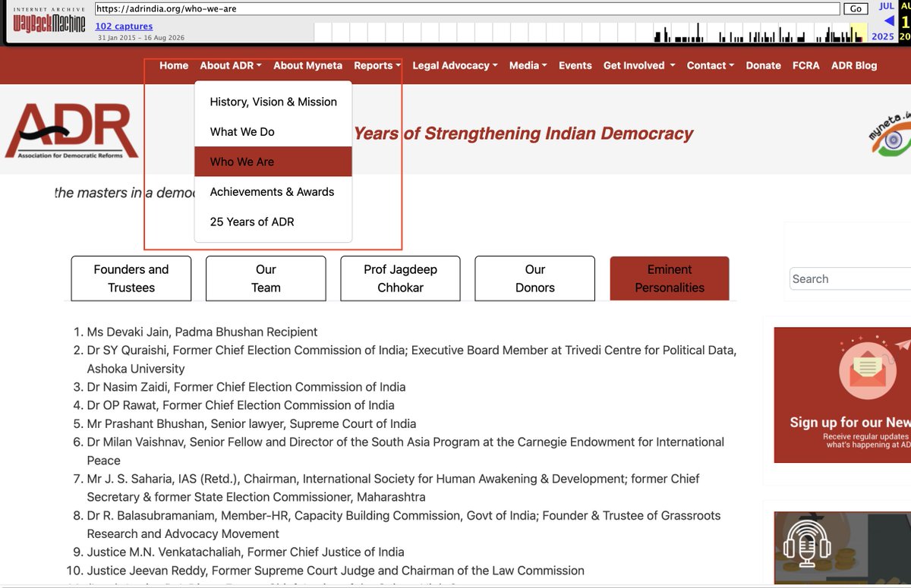Visit the ADR Blog link

[853, 65]
